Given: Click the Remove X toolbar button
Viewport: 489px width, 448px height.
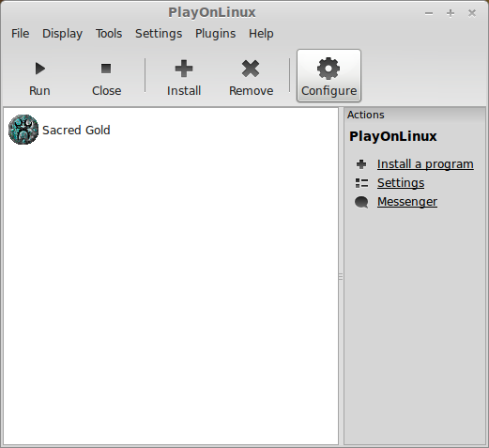Looking at the screenshot, I should coord(251,76).
